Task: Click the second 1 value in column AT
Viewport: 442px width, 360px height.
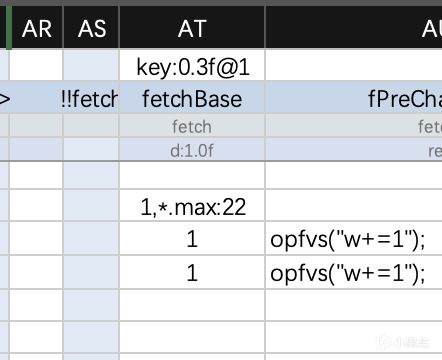Action: click(x=192, y=273)
